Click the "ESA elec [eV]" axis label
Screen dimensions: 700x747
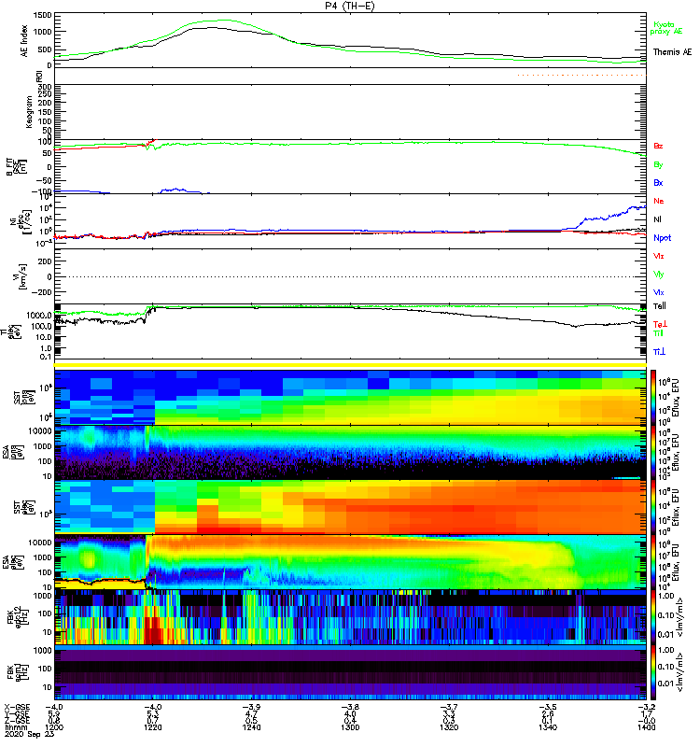[12, 562]
